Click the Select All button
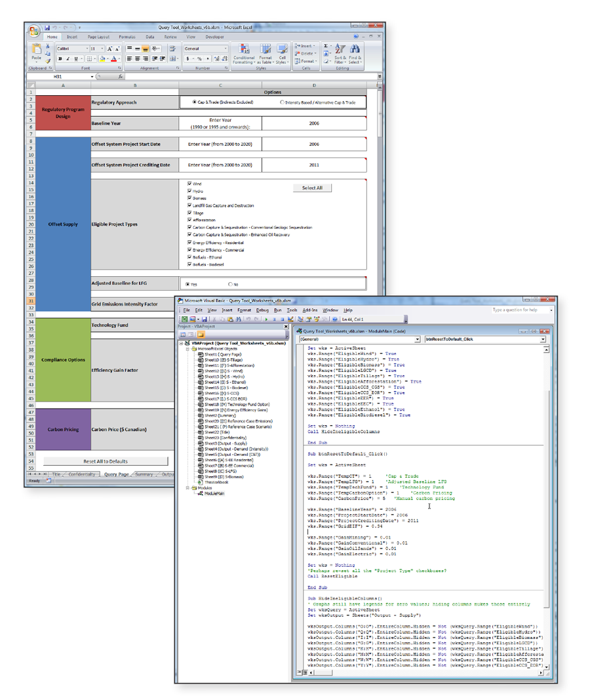Viewport: 590px width, 700px height. coord(312,188)
